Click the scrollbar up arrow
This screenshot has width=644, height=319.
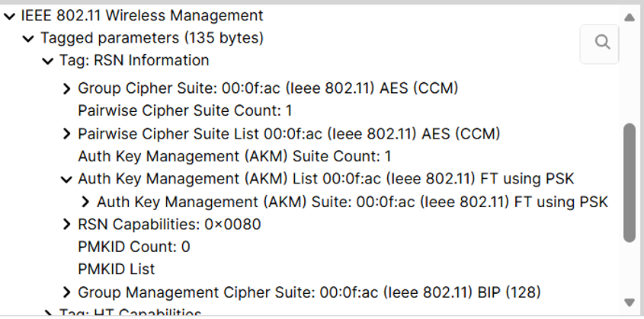(x=630, y=18)
